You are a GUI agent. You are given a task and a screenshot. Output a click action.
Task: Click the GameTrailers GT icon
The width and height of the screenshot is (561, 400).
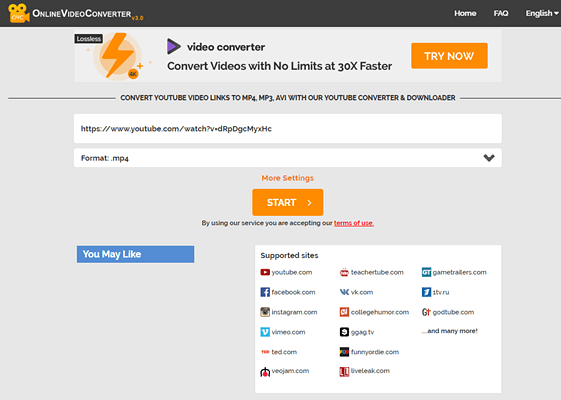426,272
